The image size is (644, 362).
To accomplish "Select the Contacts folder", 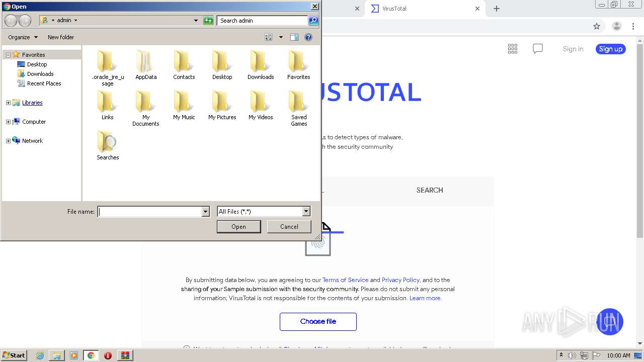I will tap(184, 65).
